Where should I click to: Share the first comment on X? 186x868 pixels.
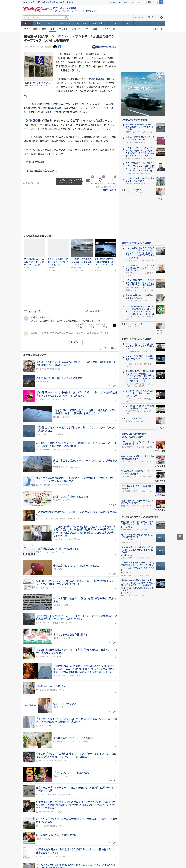[x=115, y=325]
